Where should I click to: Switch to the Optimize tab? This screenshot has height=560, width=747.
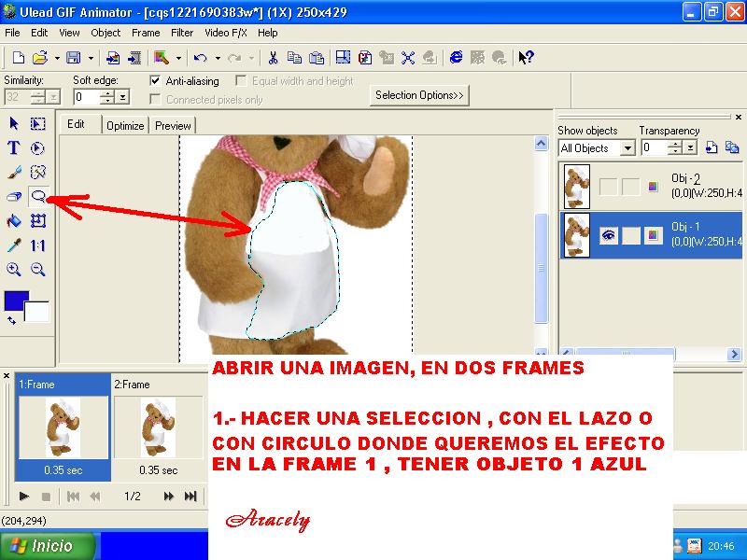pyautogui.click(x=125, y=126)
